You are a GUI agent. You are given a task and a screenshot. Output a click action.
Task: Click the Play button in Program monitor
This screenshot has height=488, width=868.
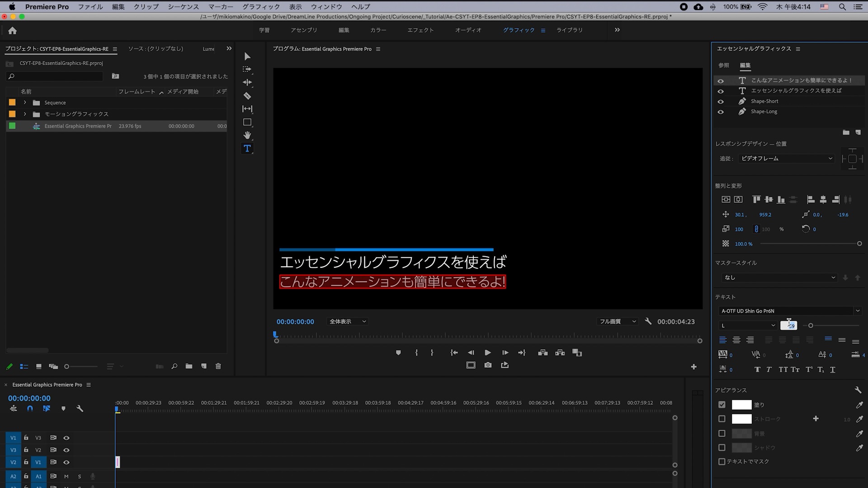[488, 352]
